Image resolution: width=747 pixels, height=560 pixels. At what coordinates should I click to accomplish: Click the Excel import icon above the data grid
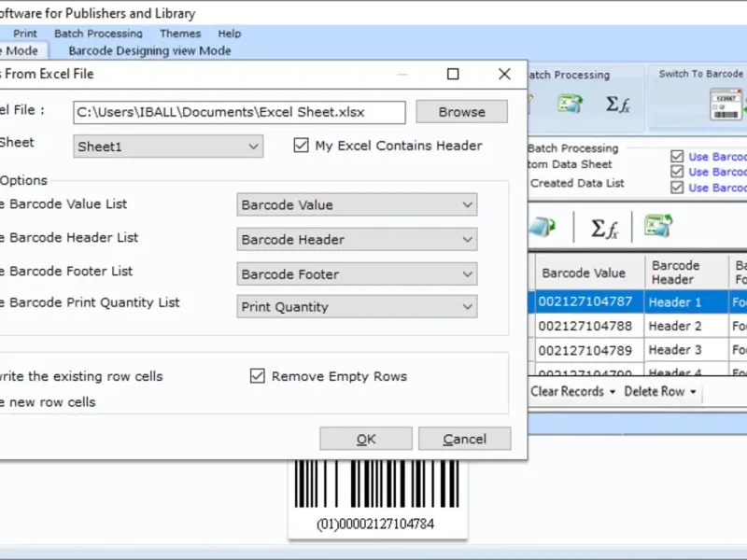pyautogui.click(x=658, y=225)
